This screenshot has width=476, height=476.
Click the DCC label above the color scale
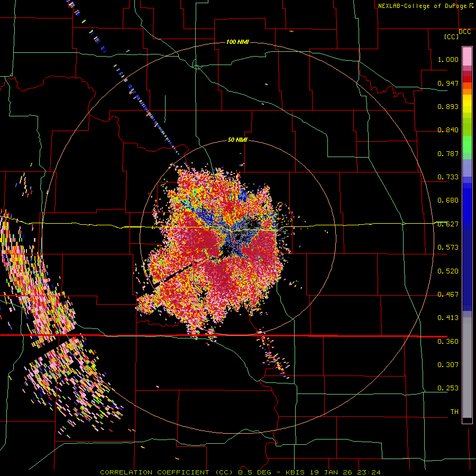tap(465, 32)
